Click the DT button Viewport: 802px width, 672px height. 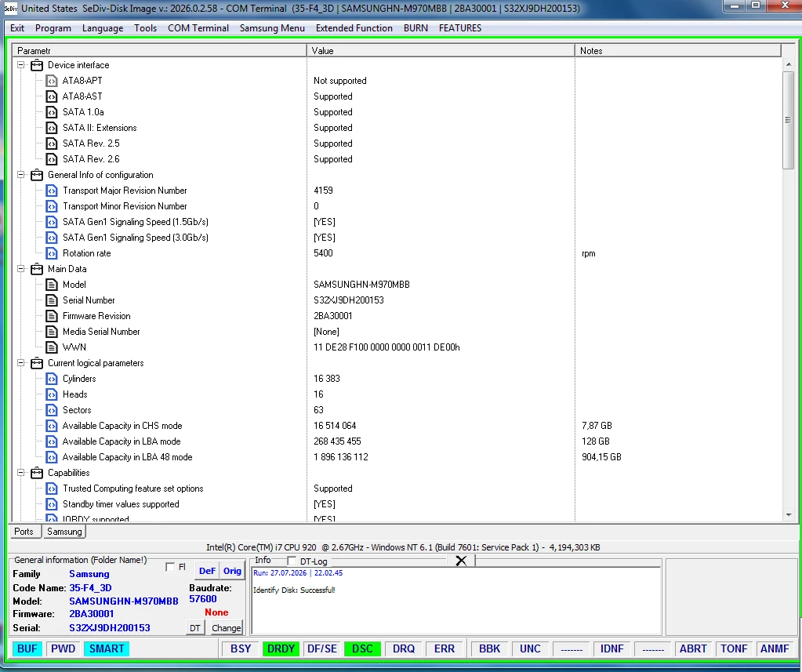195,628
